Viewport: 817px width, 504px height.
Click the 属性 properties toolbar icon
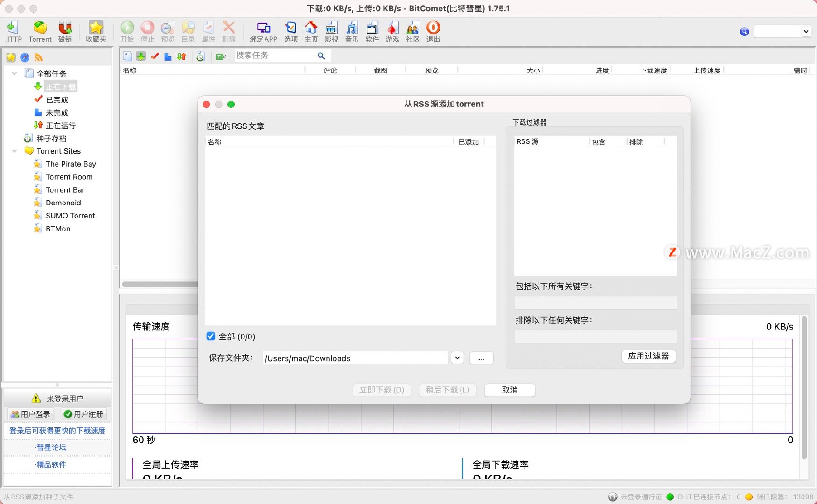(208, 31)
